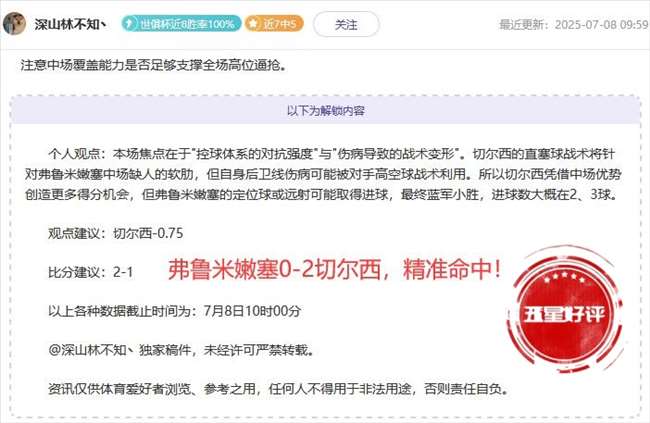This screenshot has width=650, height=423.
Task: Click the 个人观点 analysis paragraph
Action: (x=323, y=174)
